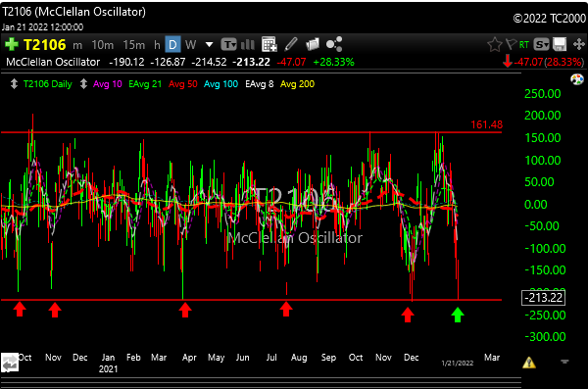This screenshot has height=389, width=588.
Task: Click the bold -213.22 close value
Action: (251, 62)
